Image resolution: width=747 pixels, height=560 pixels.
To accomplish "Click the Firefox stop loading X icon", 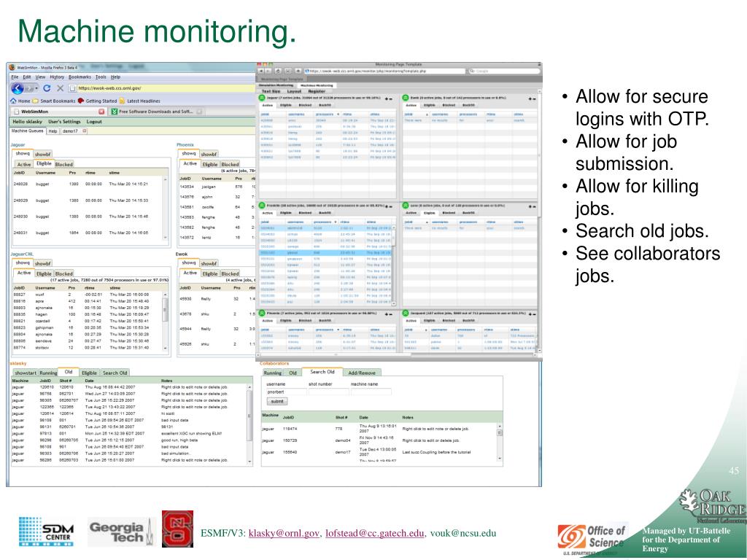I will click(60, 88).
